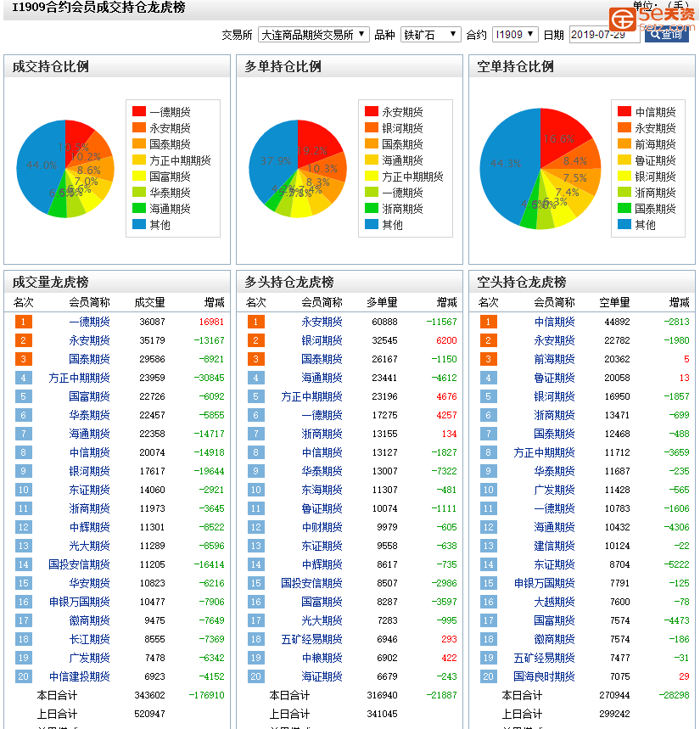Click 5e天资 site logo
This screenshot has width=700, height=729.
click(x=652, y=19)
